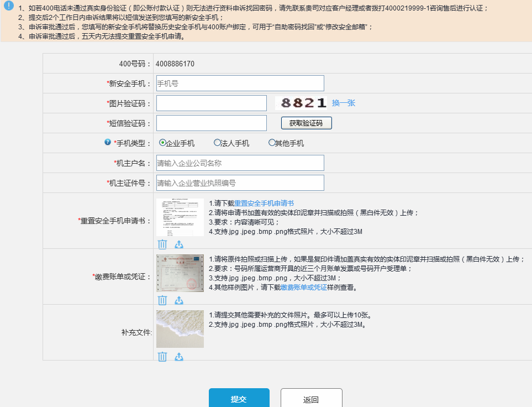
Task: Select the 法人手机 radio option
Action: point(217,143)
